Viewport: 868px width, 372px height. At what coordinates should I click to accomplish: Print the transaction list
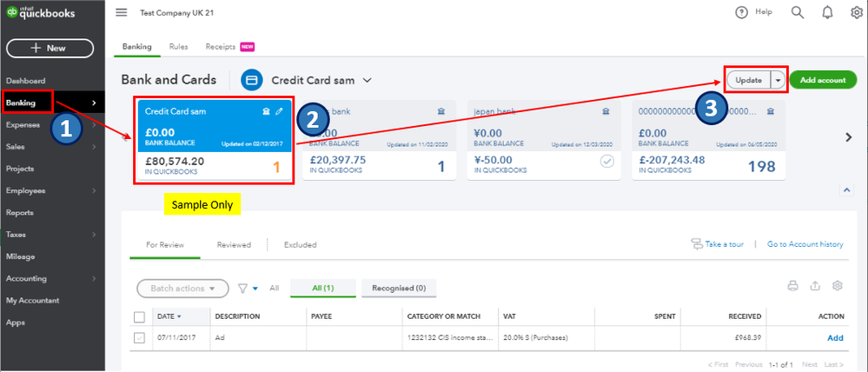coord(792,286)
